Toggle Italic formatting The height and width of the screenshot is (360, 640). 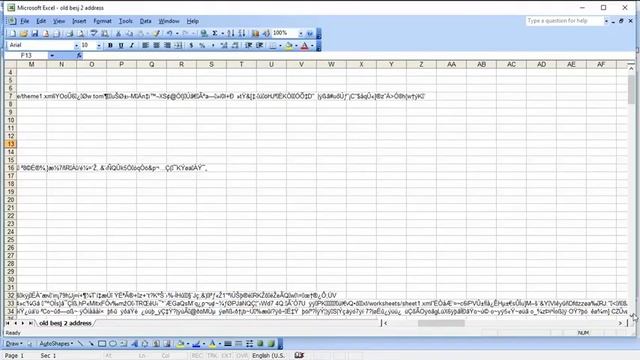point(131,46)
